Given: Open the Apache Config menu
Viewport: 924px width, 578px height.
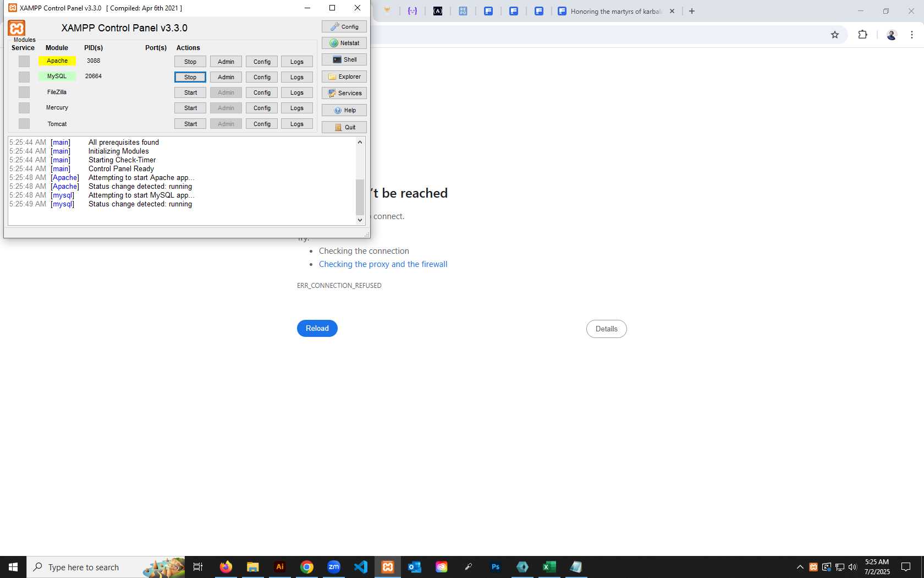Looking at the screenshot, I should pos(262,62).
